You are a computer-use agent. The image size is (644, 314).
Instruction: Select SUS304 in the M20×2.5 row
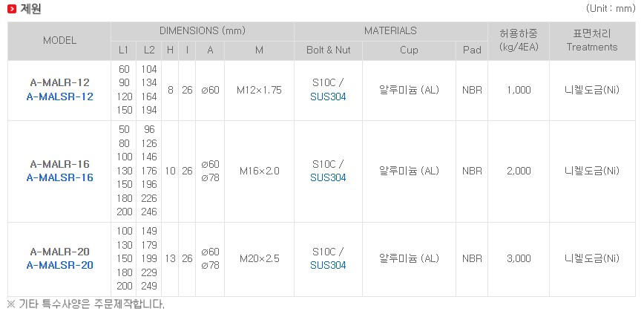328,265
